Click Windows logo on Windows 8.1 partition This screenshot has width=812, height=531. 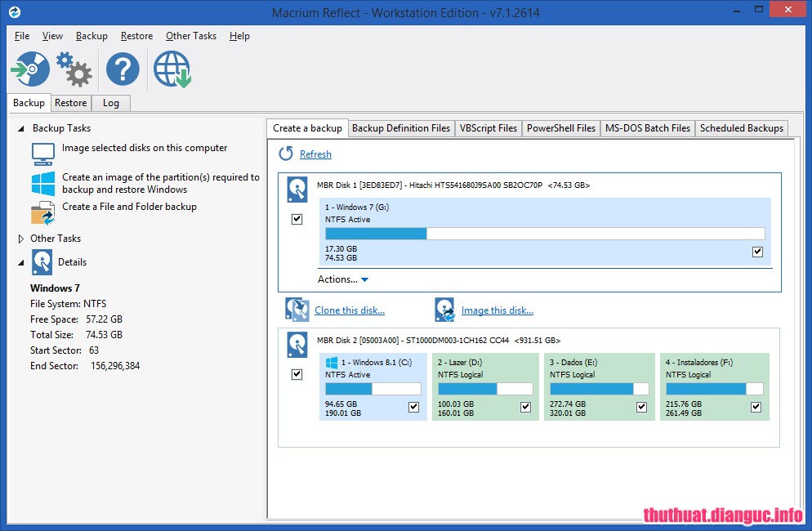[332, 363]
